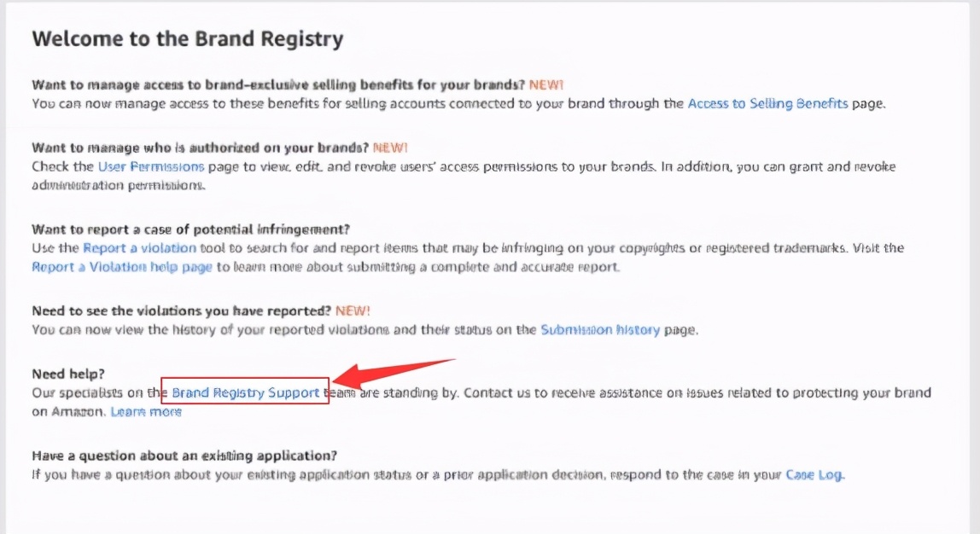Select the potential infringement question heading
Screen dimensions: 980x534
tap(190, 229)
